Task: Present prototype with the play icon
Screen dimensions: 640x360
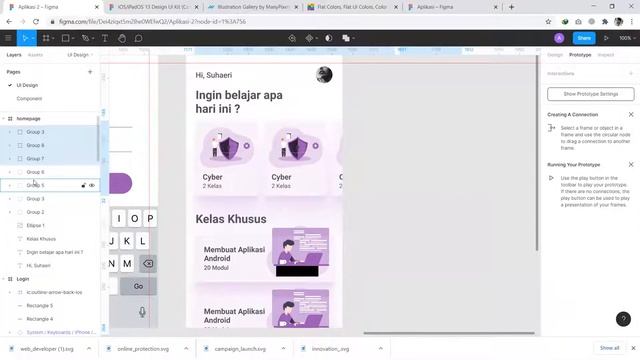Action: coord(606,38)
